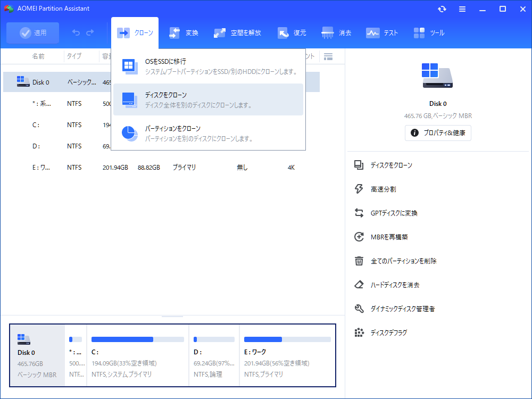Undo the last operation with the left arrow

coord(76,32)
